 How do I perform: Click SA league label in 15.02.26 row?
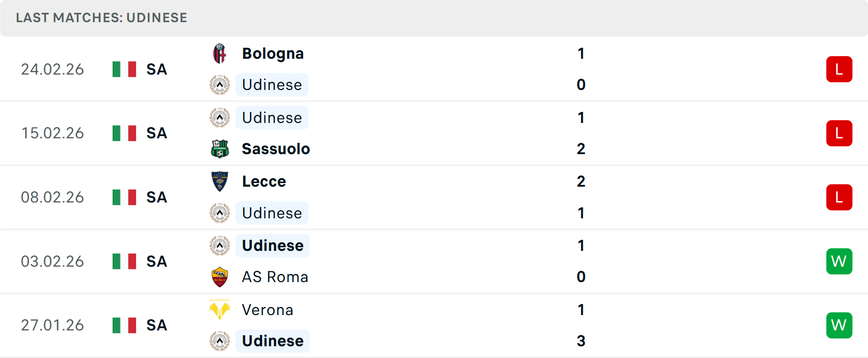point(156,133)
